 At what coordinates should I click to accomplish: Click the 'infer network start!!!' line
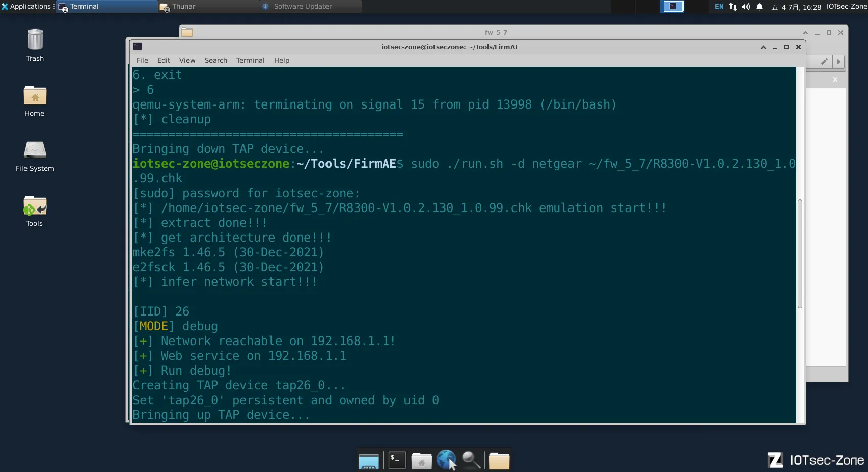pos(239,282)
